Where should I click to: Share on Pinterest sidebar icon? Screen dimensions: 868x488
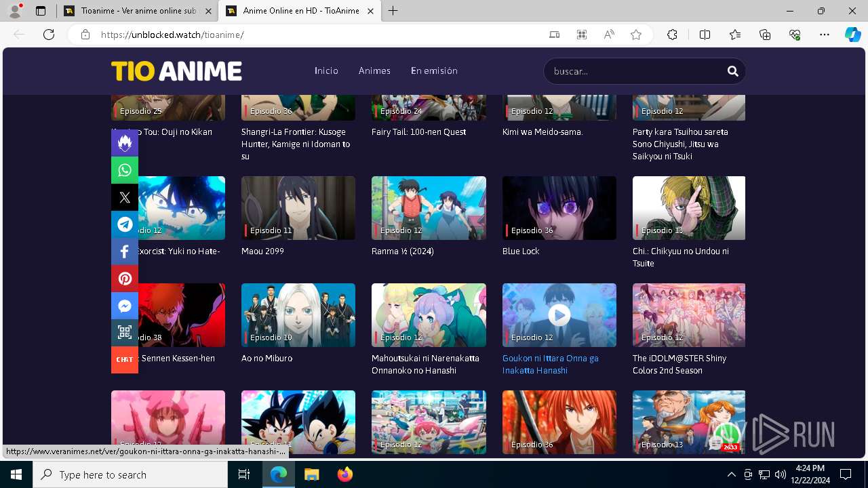tap(125, 279)
